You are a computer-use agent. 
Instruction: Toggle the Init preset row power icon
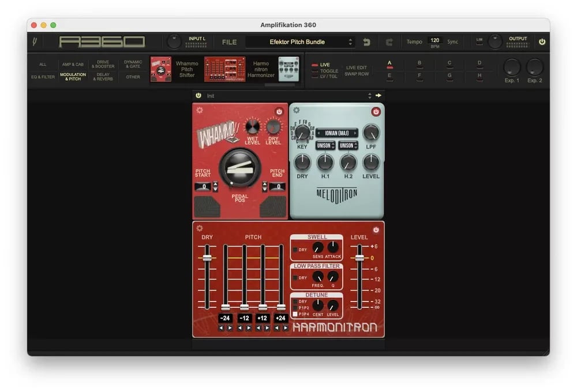(x=198, y=95)
